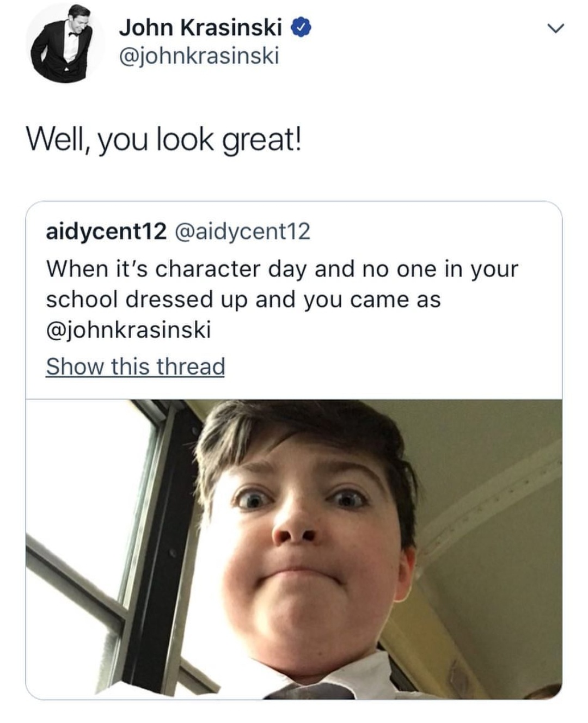Open John Krasinski's profile avatar photo
The height and width of the screenshot is (723, 588).
coord(63,43)
